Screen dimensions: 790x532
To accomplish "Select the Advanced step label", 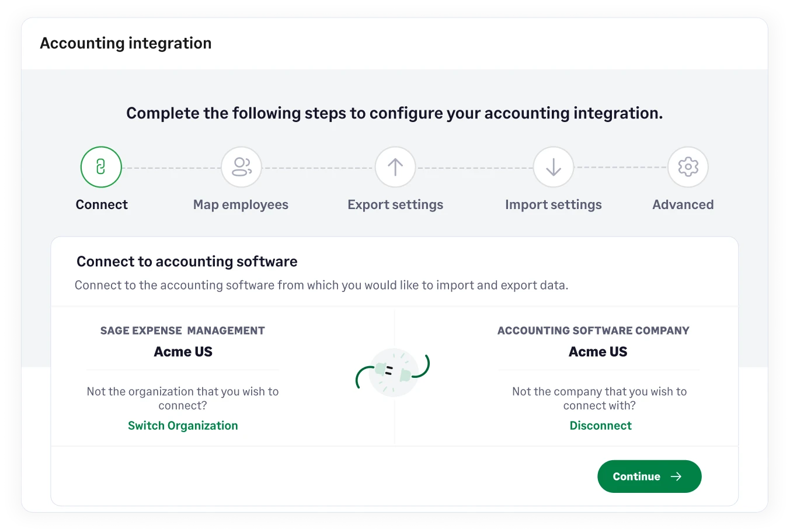I will 683,204.
